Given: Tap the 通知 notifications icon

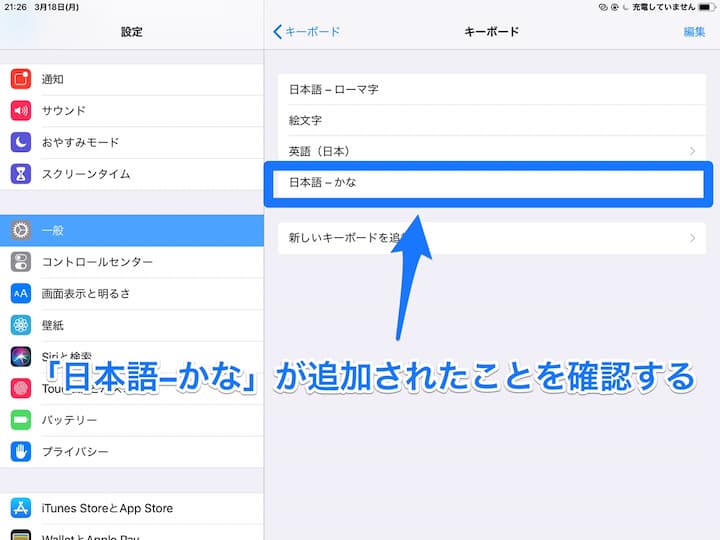Looking at the screenshot, I should (x=21, y=79).
